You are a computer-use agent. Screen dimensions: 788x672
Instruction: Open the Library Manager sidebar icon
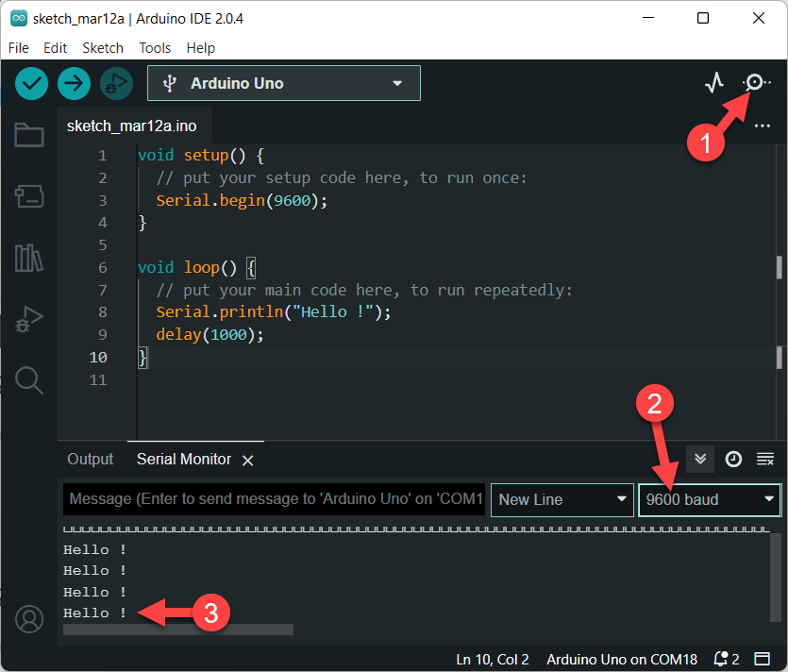coord(29,258)
